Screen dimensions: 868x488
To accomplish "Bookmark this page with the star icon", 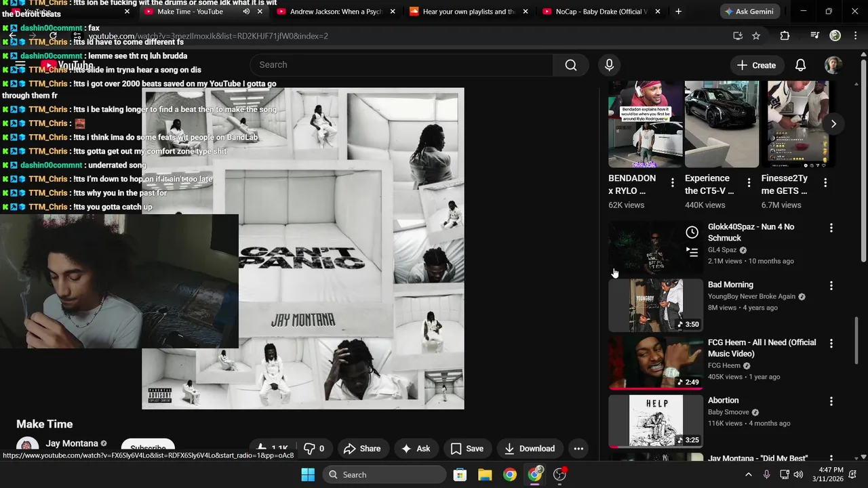I will pos(756,36).
